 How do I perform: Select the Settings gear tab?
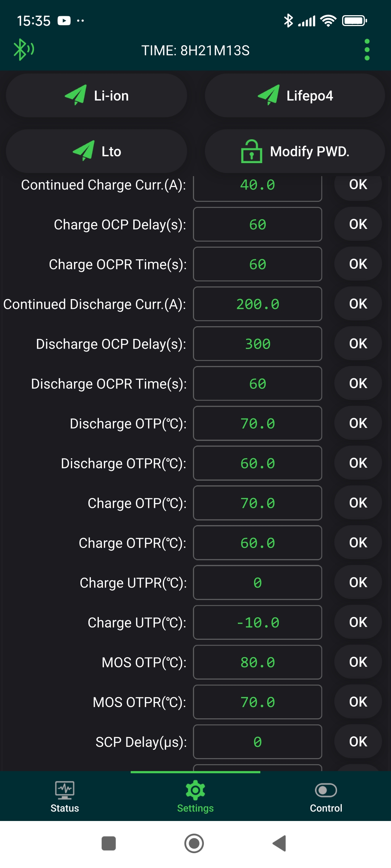pyautogui.click(x=195, y=796)
